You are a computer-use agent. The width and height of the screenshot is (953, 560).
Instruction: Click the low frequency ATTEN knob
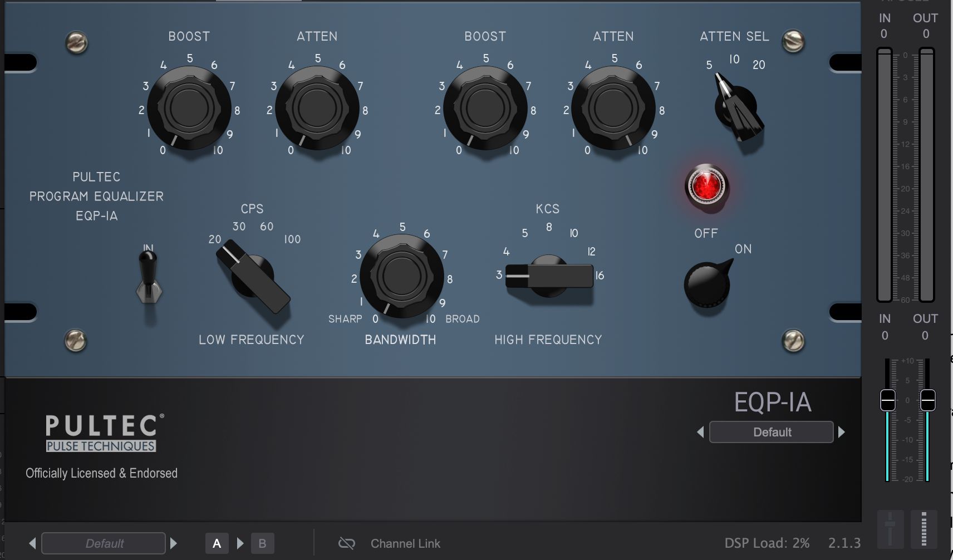tap(317, 108)
